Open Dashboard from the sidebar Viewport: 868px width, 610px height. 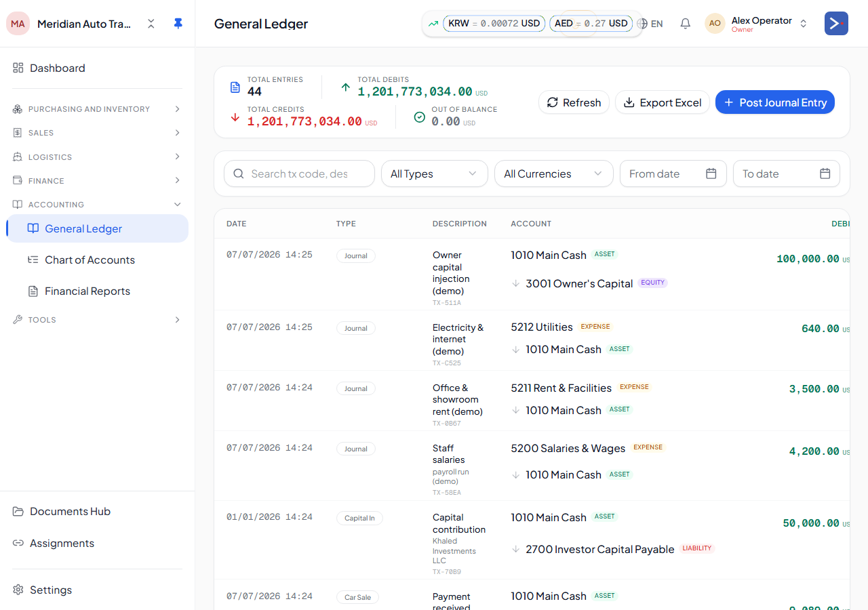tap(98, 68)
